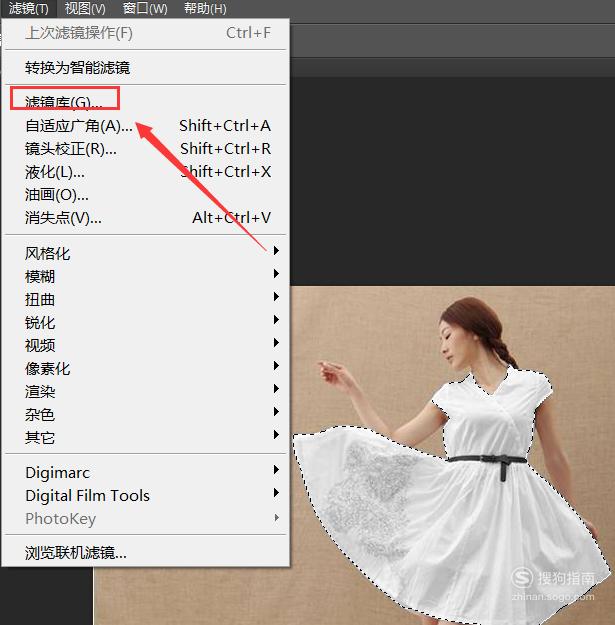Image resolution: width=615 pixels, height=625 pixels.
Task: Expand the 锐化 sharpen submenu
Action: (145, 323)
